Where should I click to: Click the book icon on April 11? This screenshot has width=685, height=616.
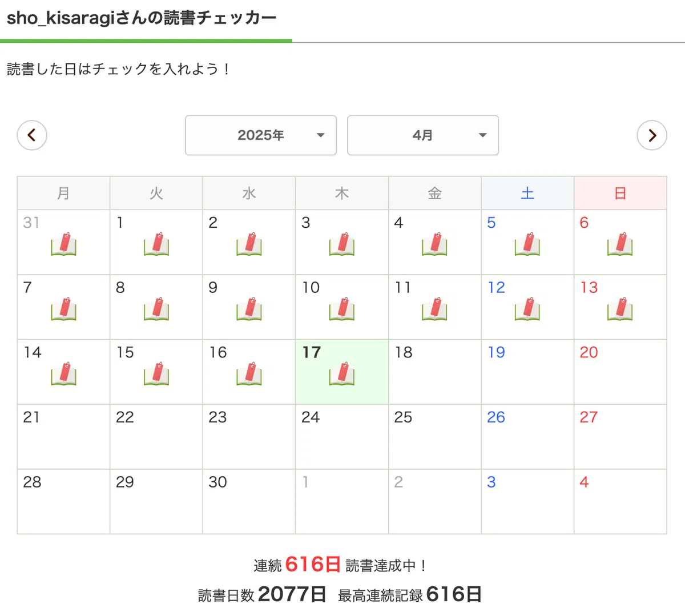435,309
